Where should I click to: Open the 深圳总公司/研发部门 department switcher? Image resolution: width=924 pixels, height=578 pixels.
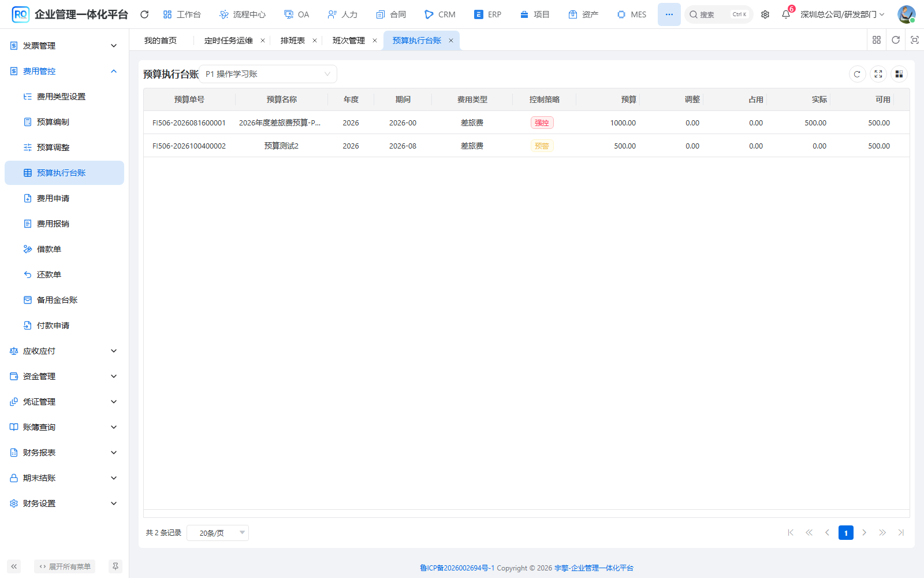point(842,14)
